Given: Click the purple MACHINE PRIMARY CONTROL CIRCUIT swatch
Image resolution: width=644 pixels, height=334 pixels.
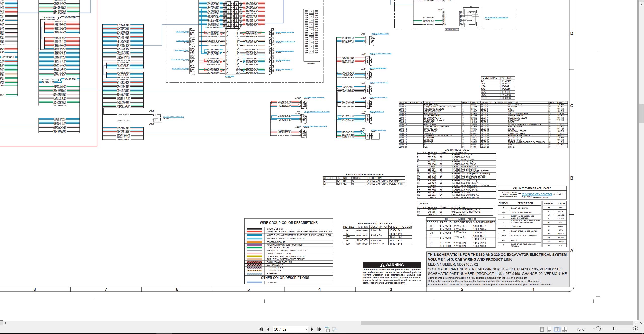Looking at the screenshot, I should [x=254, y=245].
